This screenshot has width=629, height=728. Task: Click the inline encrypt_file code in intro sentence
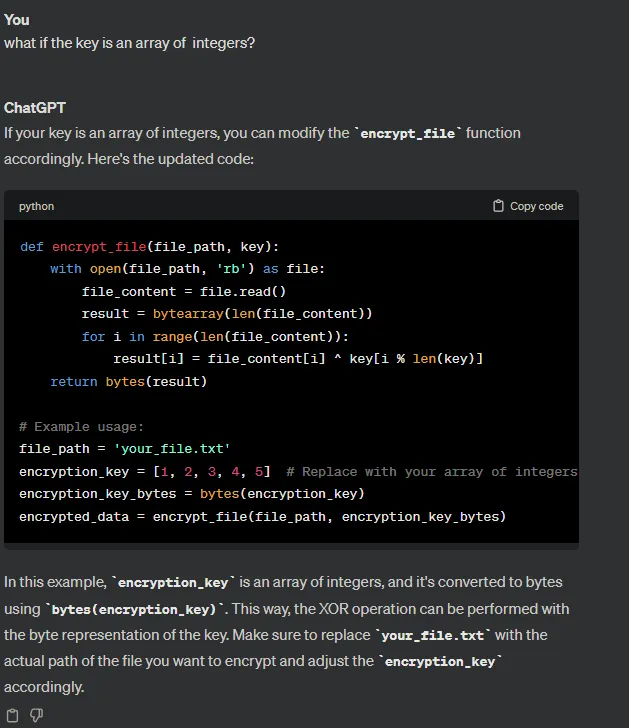[x=408, y=134]
